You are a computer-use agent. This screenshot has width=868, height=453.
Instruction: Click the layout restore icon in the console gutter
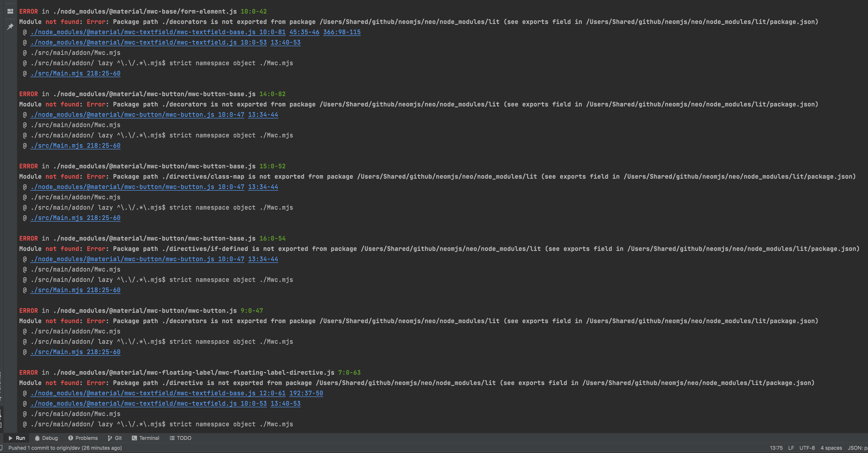[x=11, y=11]
